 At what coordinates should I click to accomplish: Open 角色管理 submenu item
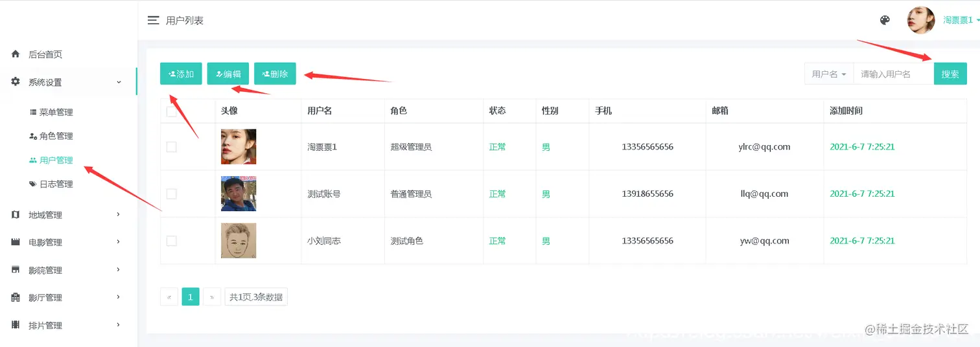point(56,136)
